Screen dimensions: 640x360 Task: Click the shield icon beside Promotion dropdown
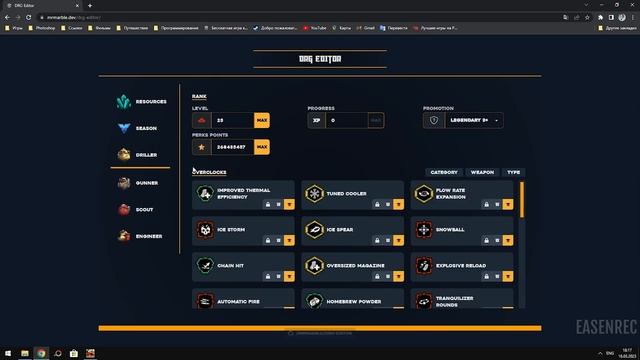[434, 120]
